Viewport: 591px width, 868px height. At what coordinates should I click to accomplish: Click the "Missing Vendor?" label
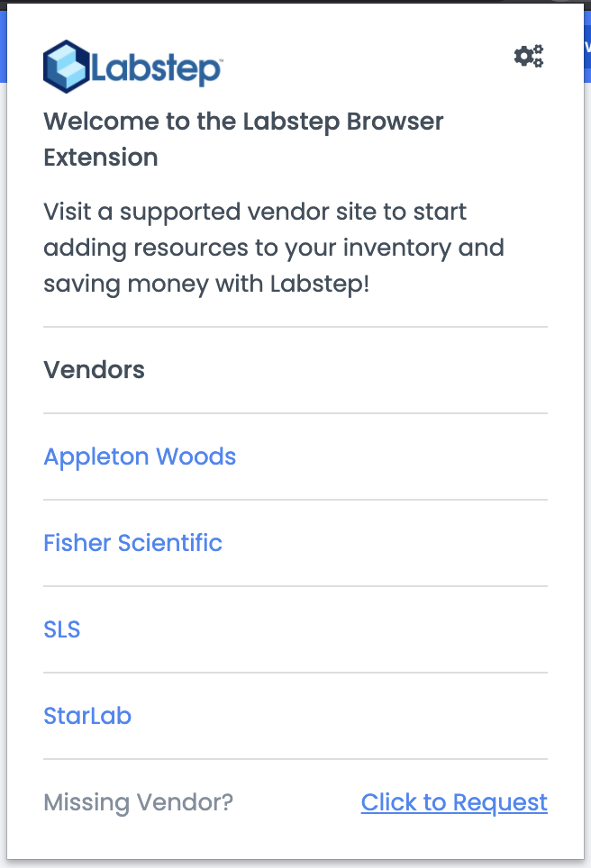pos(138,802)
